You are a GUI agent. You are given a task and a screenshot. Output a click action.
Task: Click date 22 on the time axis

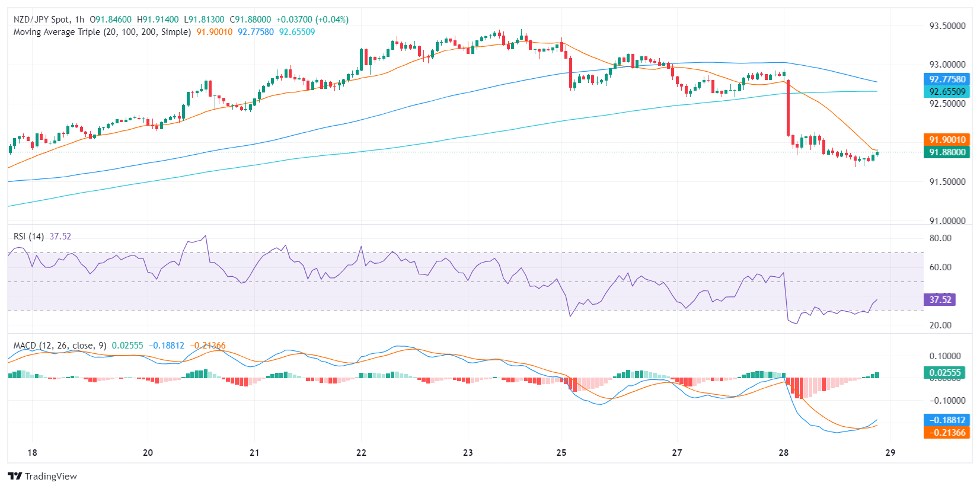pos(361,453)
